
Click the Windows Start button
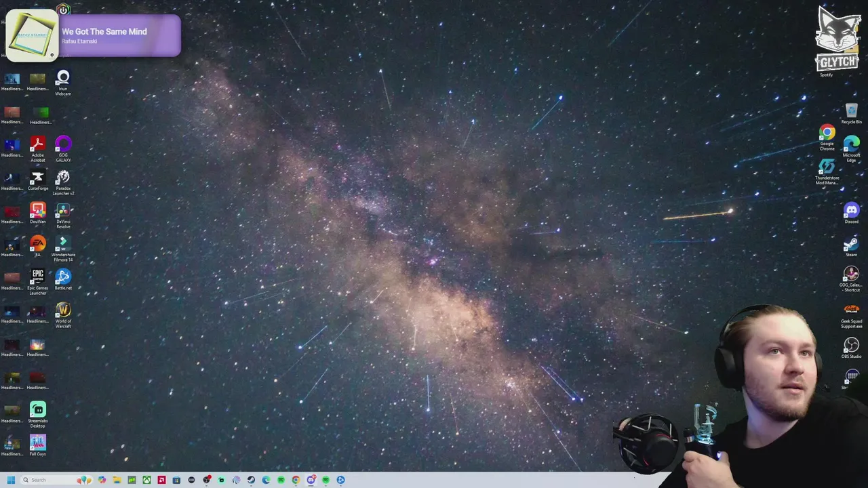(x=11, y=480)
